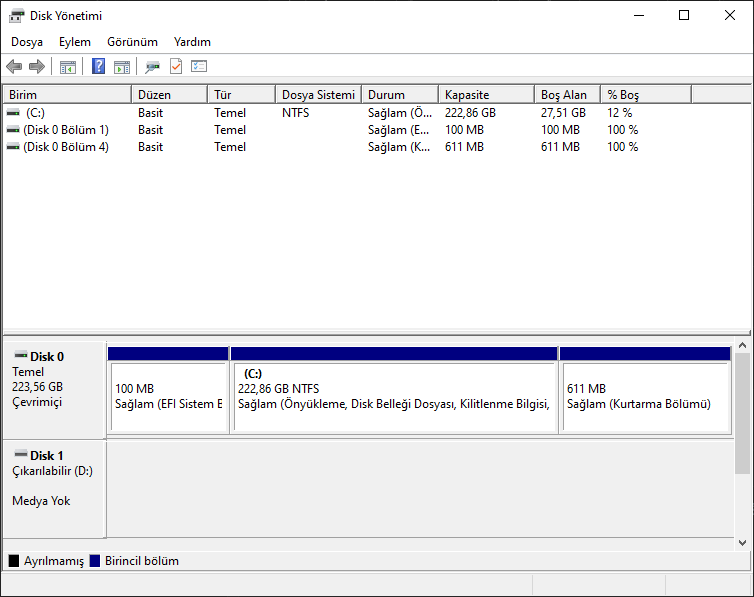Select the Disk 0 Bölüm 1 drive icon
Screen dimensions: 754x597
click(x=13, y=130)
